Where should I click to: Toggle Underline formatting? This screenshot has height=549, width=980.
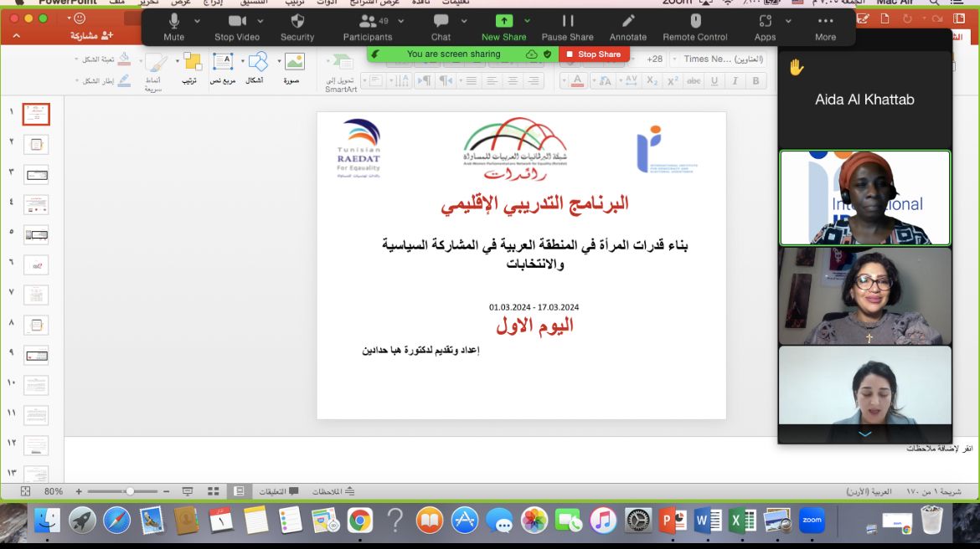[714, 80]
